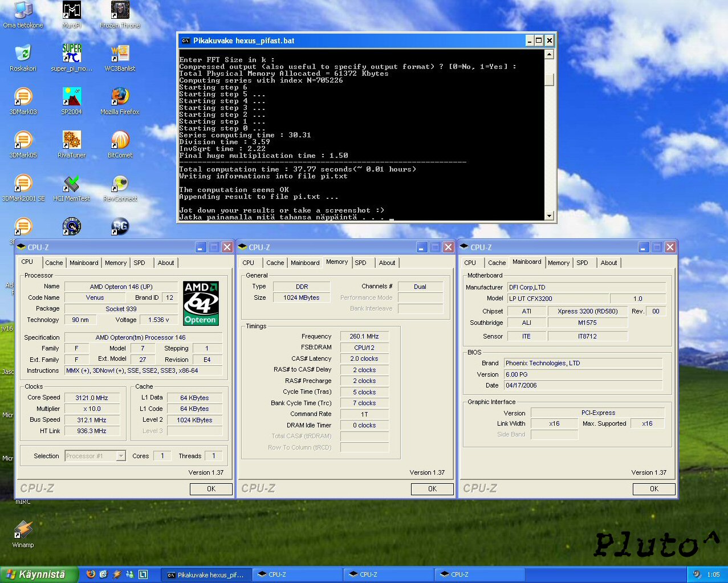Click the MSN Messenger quick launch icon

pos(130,574)
